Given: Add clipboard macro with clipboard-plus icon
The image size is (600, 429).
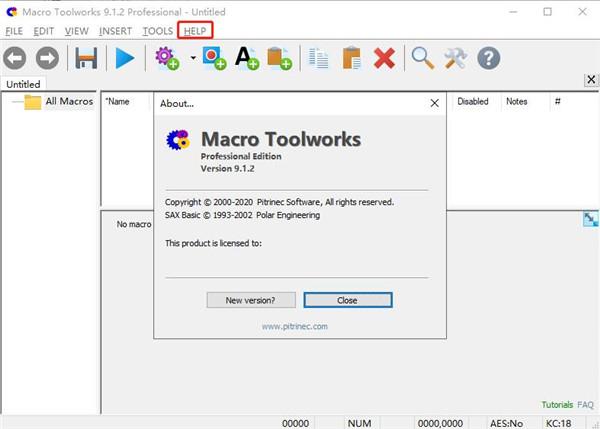Looking at the screenshot, I should (x=280, y=58).
